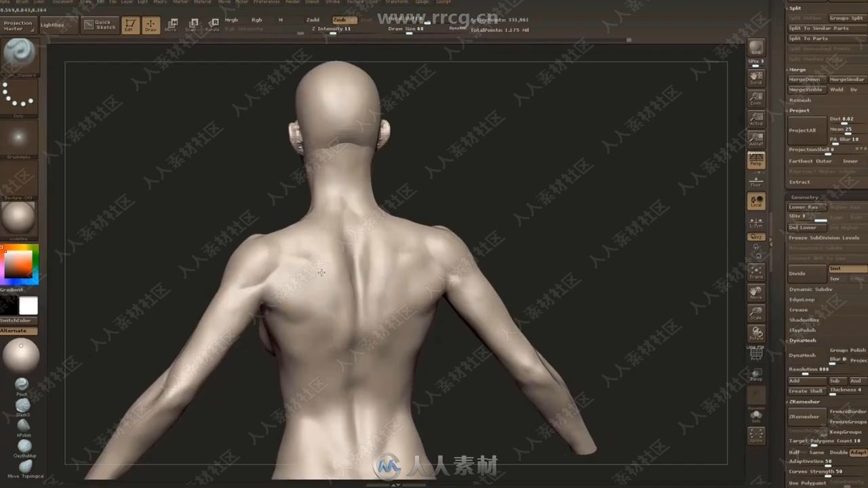Viewport: 868px width, 488px height.
Task: Click the Projection Master button
Action: click(x=18, y=25)
